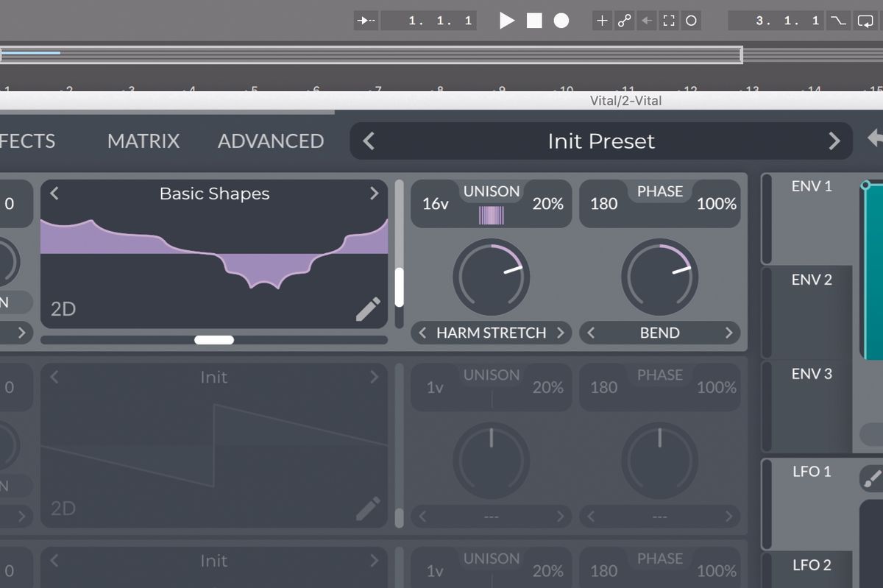
Task: Click the envelope curve icon beside the right time display
Action: pos(838,21)
